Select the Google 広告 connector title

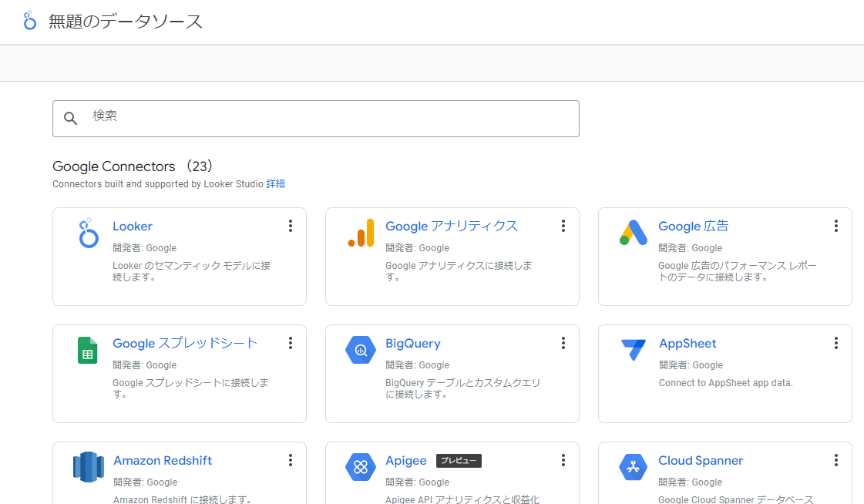click(693, 227)
